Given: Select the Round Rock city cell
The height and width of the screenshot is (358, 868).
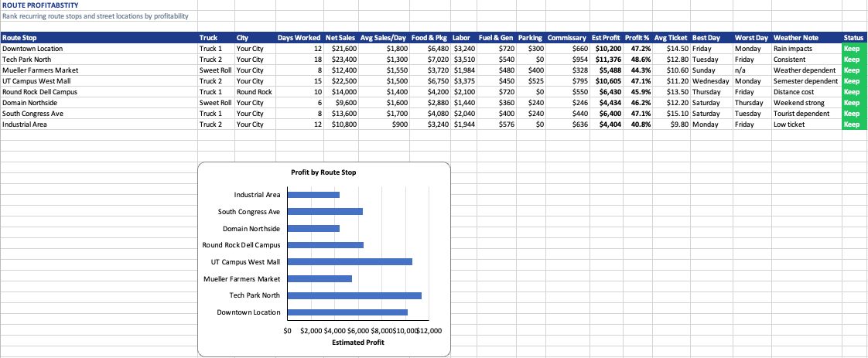Looking at the screenshot, I should click(255, 92).
